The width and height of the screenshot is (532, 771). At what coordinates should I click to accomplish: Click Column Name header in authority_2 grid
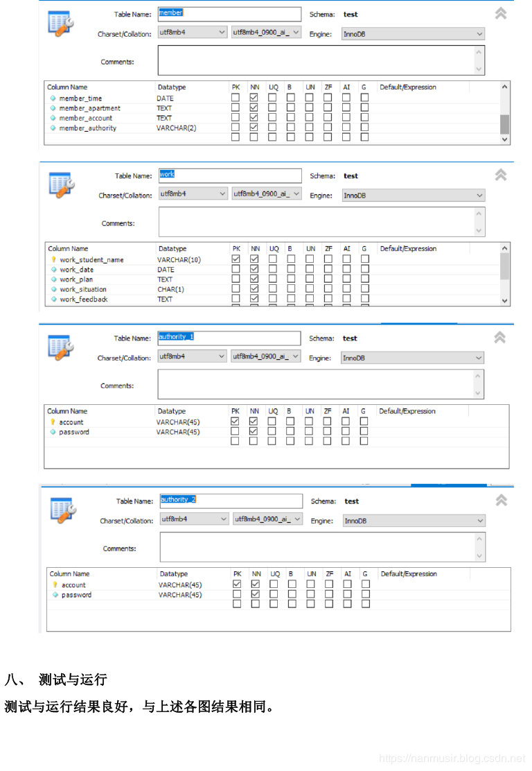pyautogui.click(x=70, y=574)
